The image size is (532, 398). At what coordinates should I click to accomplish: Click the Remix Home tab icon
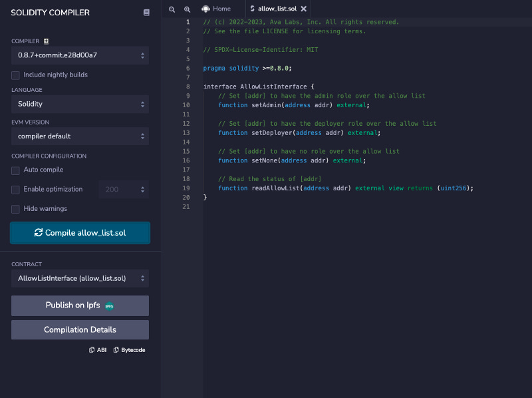pyautogui.click(x=205, y=9)
